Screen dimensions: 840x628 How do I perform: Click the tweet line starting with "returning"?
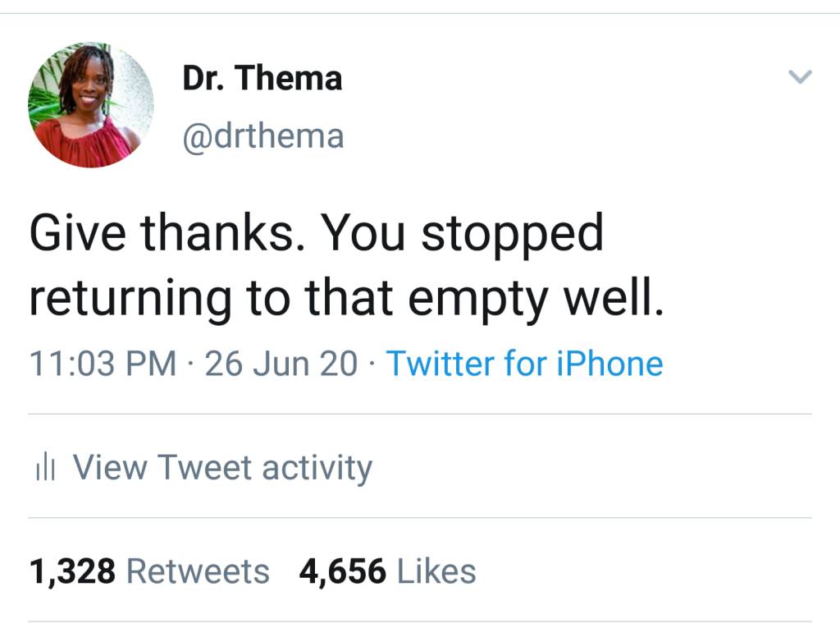[x=345, y=298]
